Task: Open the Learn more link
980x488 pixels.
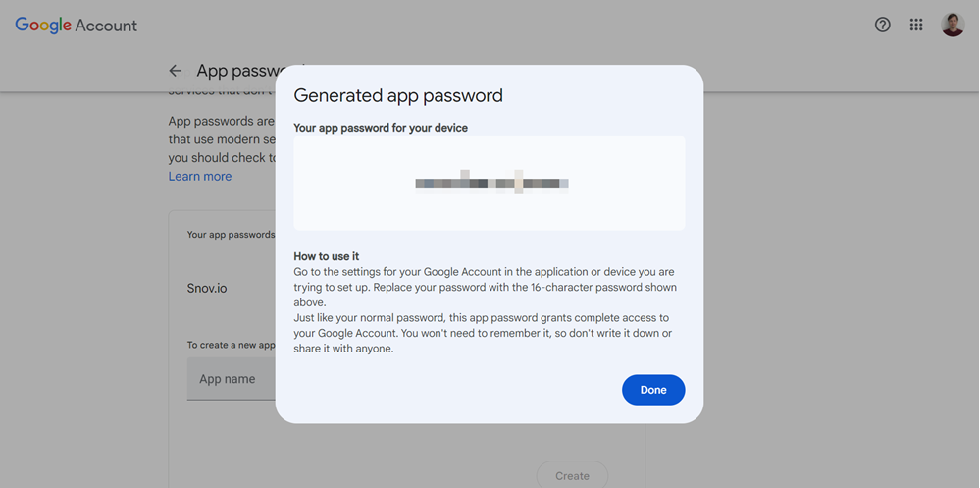Action: point(200,177)
